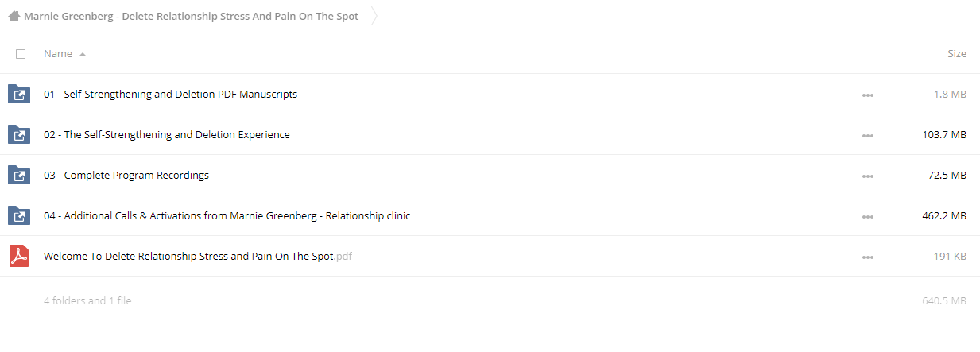Open 02 - The Self-Strengthening and Deletion Experience
Viewport: 980px width, 352px height.
pyautogui.click(x=167, y=135)
